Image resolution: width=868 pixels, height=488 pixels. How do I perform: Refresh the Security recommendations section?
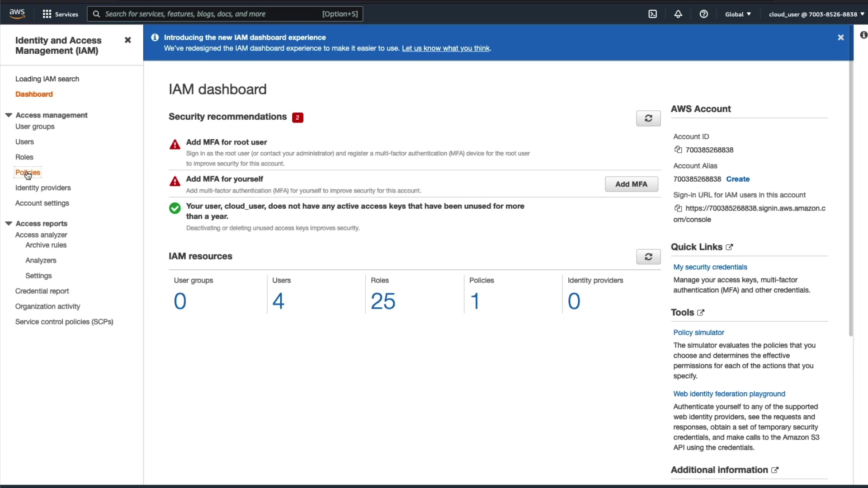[648, 118]
